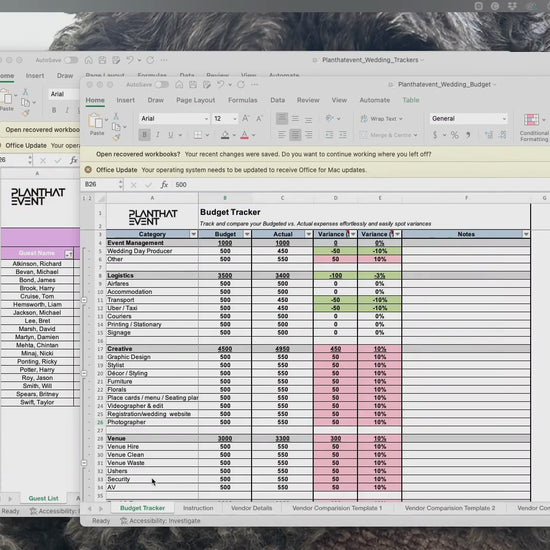Open the Category column filter dropdown
550x550 pixels.
click(193, 234)
